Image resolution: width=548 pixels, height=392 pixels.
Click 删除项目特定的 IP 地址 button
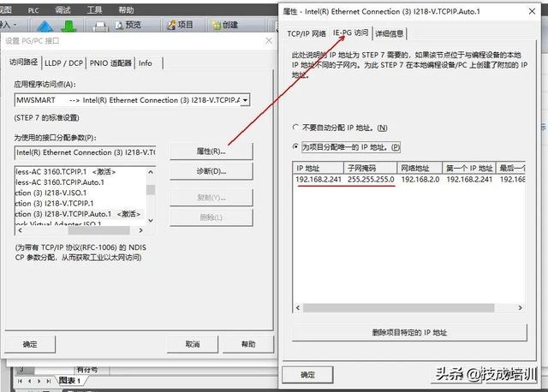pos(409,333)
